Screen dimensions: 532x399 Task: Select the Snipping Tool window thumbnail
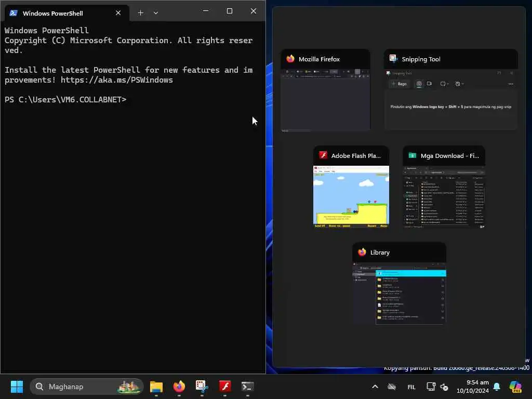[450, 89]
